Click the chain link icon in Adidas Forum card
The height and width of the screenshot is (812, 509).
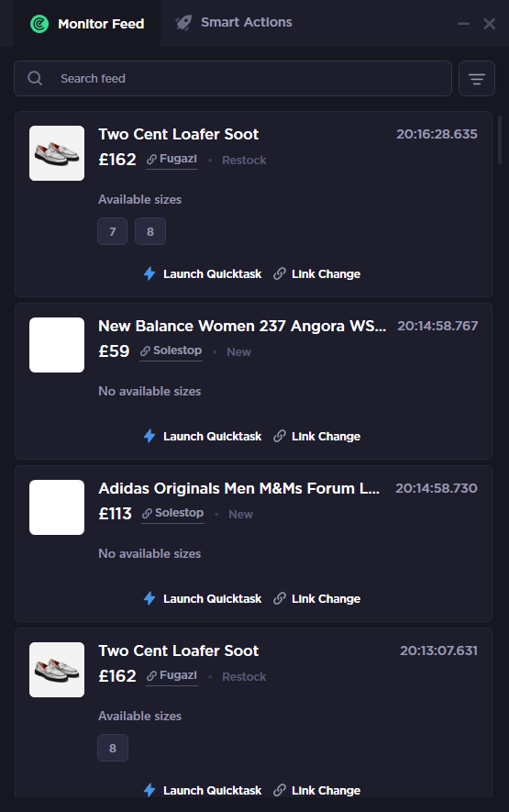coord(280,598)
